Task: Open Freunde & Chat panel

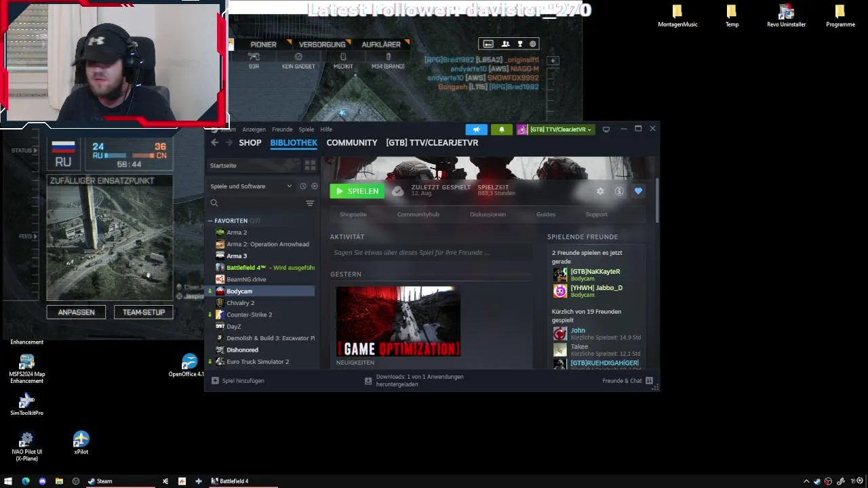Action: 627,381
